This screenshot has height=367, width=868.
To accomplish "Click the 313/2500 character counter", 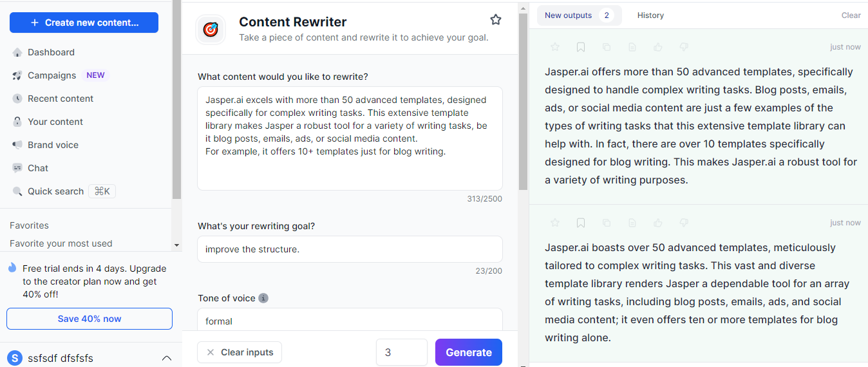I will click(485, 199).
